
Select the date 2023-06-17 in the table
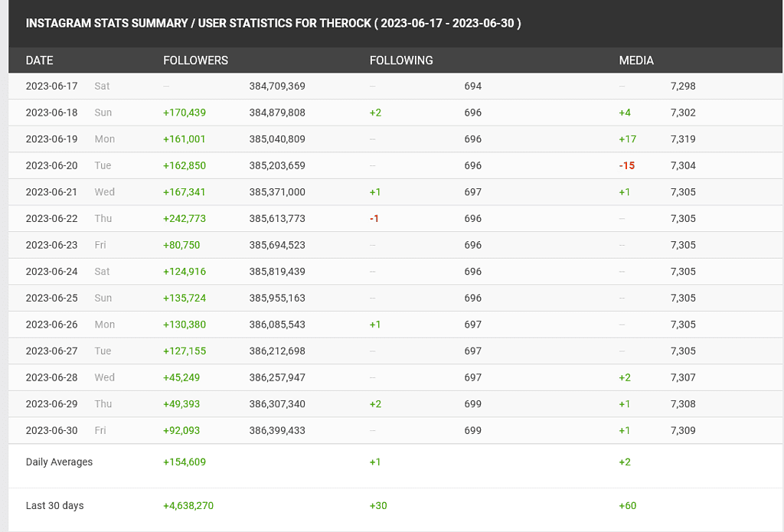(x=51, y=86)
